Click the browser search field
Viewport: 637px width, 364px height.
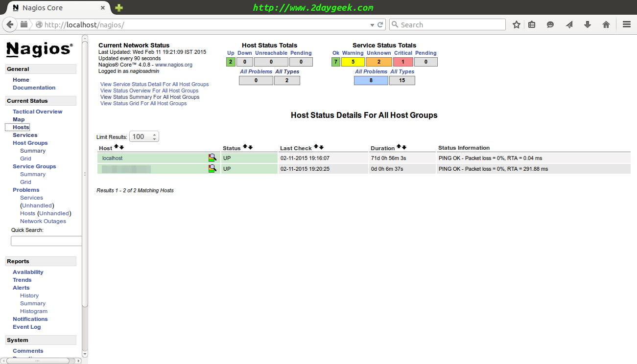point(448,24)
